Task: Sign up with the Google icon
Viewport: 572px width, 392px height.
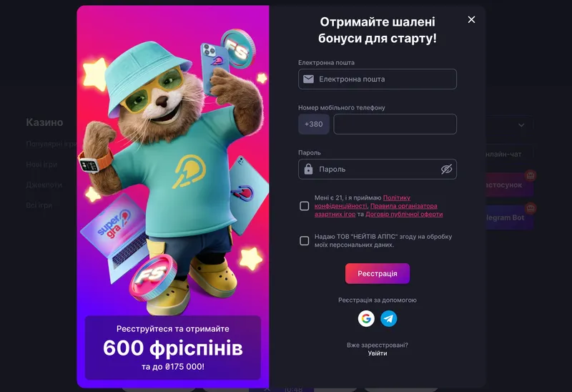Action: pos(366,318)
